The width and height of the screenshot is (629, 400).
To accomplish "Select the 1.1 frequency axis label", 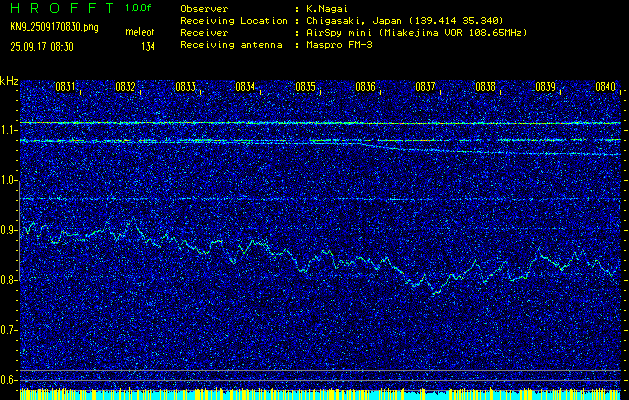I will 7,130.
